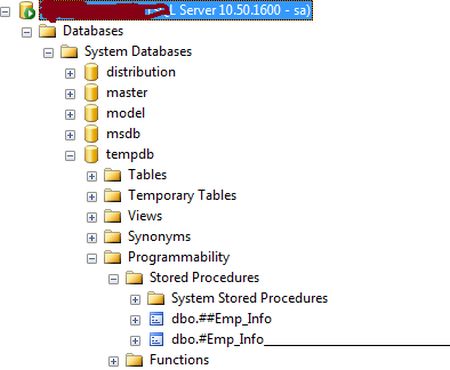Click the tempdb database cylinder icon
The height and width of the screenshot is (370, 450).
click(91, 155)
